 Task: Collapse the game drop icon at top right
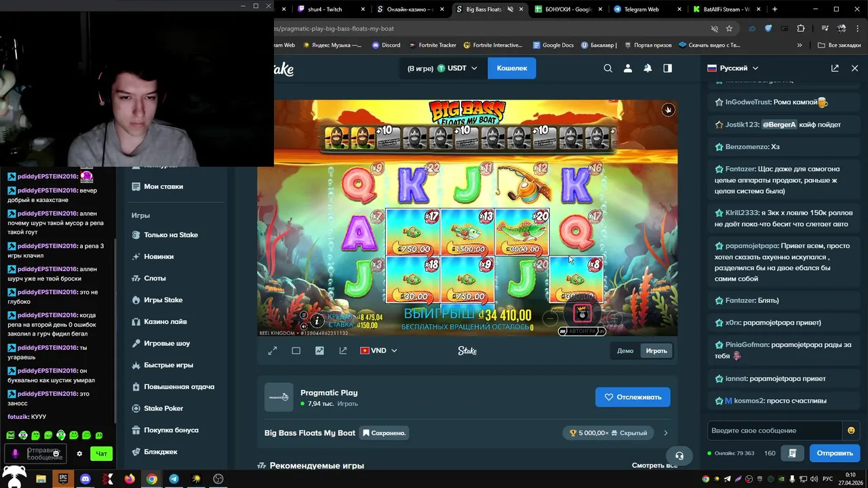click(668, 110)
